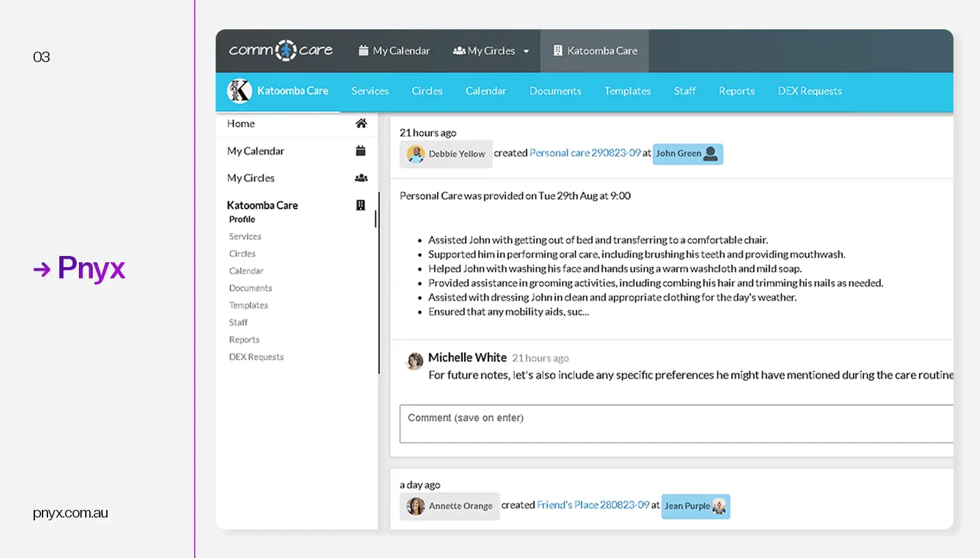This screenshot has width=980, height=558.
Task: Open Reports in the sidebar submenu
Action: pyautogui.click(x=244, y=340)
